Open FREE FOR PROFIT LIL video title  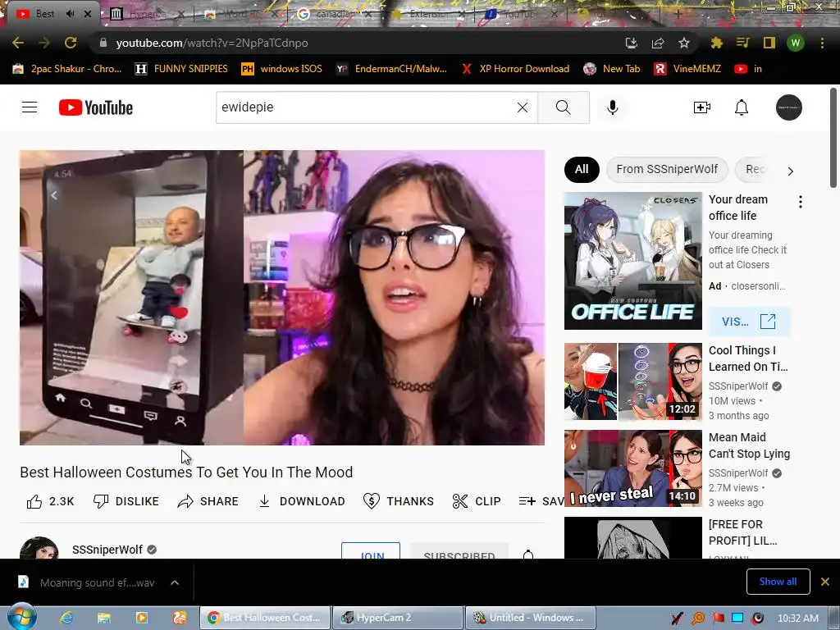[743, 532]
